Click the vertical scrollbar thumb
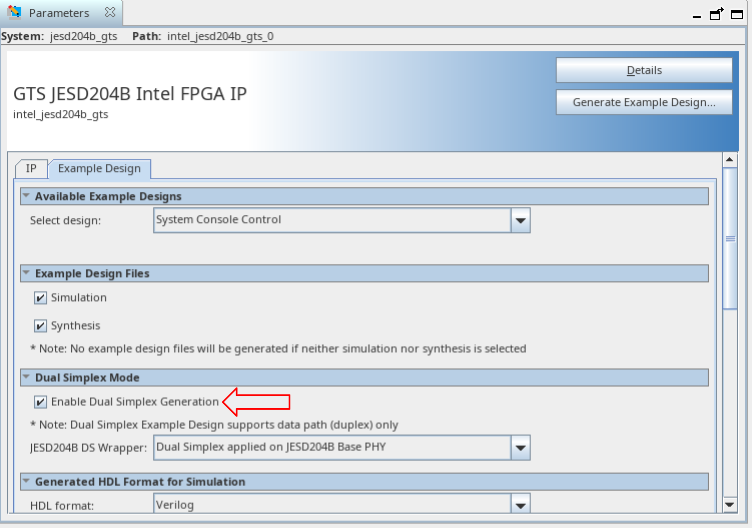The image size is (754, 528). (x=730, y=239)
